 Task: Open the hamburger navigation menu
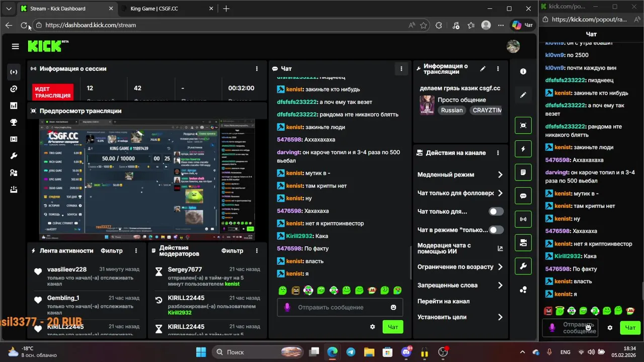point(15,46)
